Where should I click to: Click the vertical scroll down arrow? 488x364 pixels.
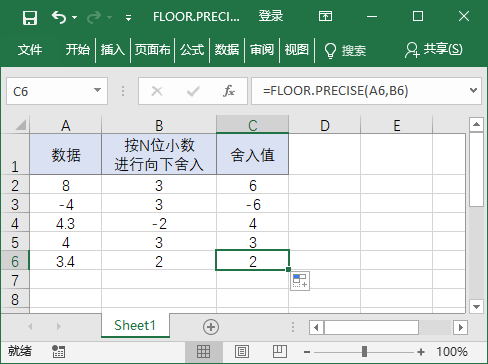click(x=476, y=306)
